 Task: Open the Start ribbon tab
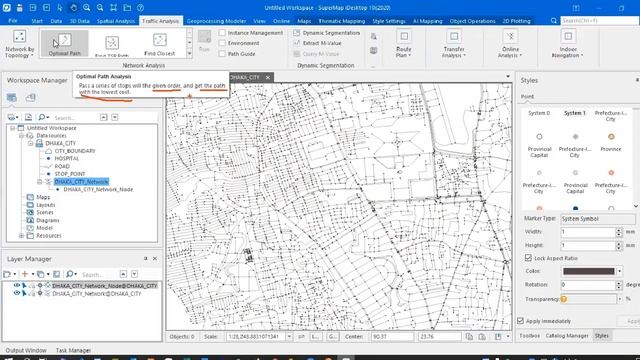tap(37, 21)
